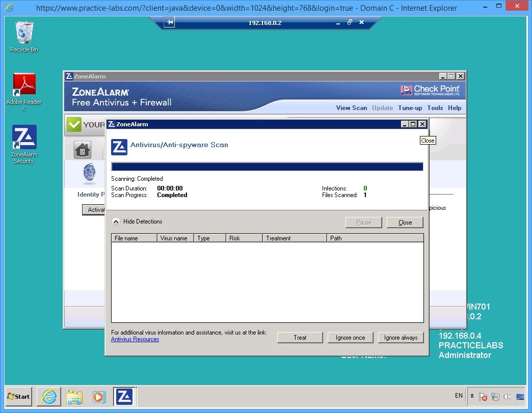Select View Scan in the menu bar
532x413 pixels.
pos(351,108)
